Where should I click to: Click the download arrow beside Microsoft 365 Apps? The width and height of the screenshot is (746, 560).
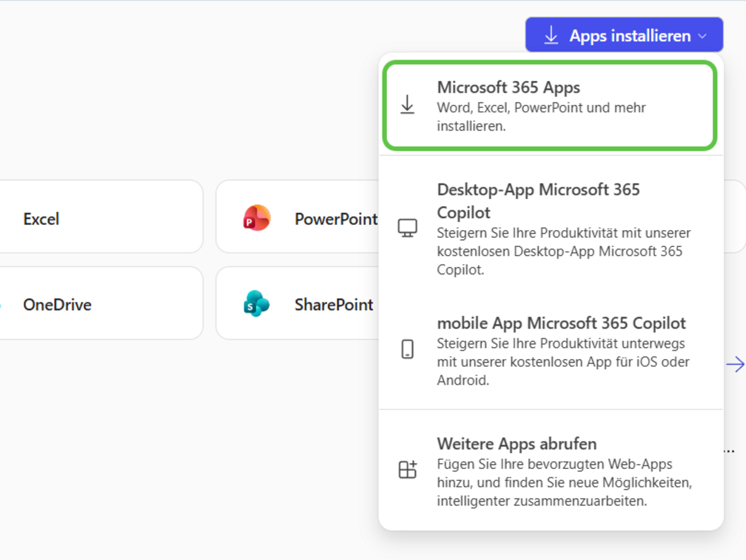pyautogui.click(x=408, y=105)
